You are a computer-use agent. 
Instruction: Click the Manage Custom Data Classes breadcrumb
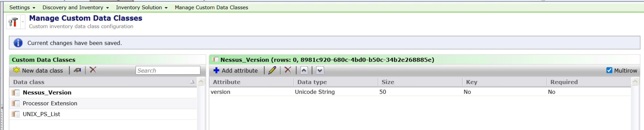tap(211, 8)
